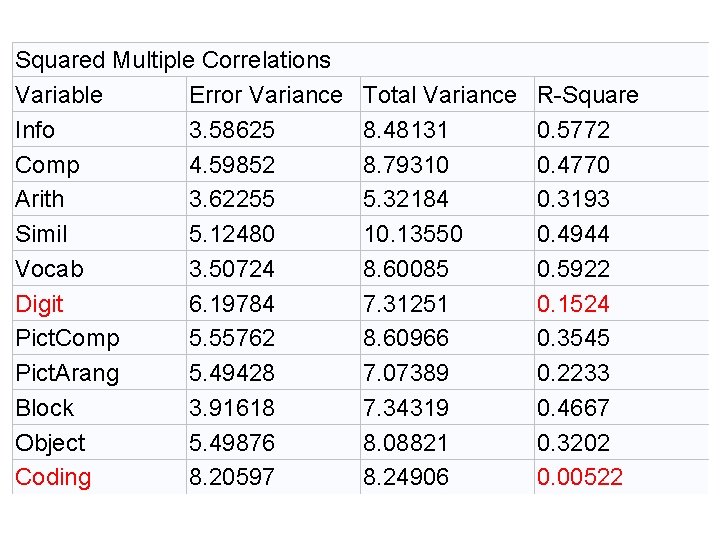The height and width of the screenshot is (540, 720).
Task: Select the red R-Square value 0.00522
Action: tap(579, 477)
